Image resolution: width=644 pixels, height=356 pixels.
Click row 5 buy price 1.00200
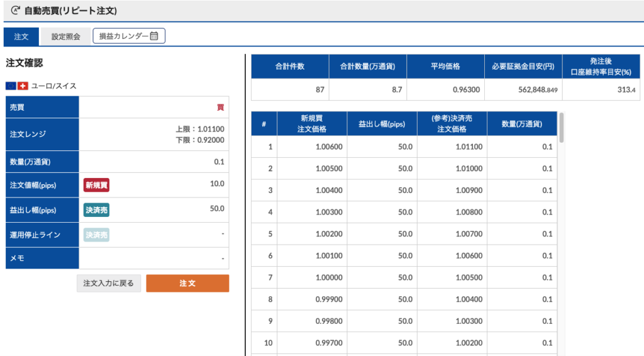(x=329, y=233)
